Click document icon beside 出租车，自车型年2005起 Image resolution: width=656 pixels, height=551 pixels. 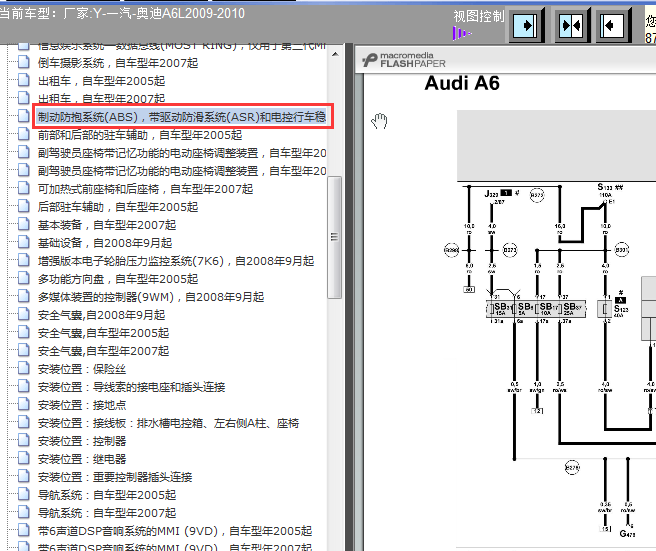[24, 80]
